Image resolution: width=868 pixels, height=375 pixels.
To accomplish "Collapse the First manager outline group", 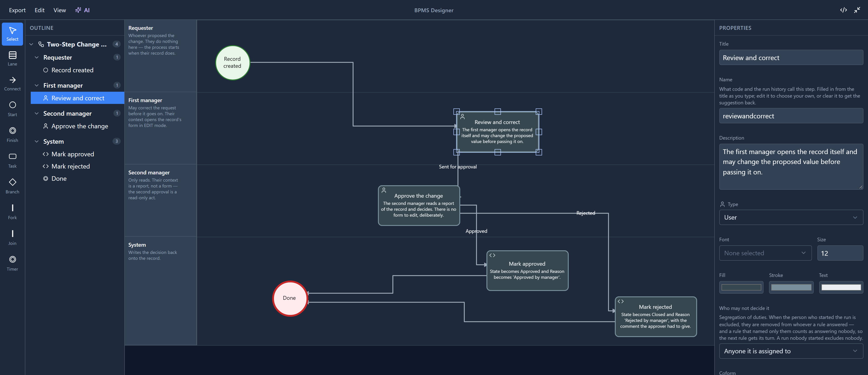I will [37, 85].
